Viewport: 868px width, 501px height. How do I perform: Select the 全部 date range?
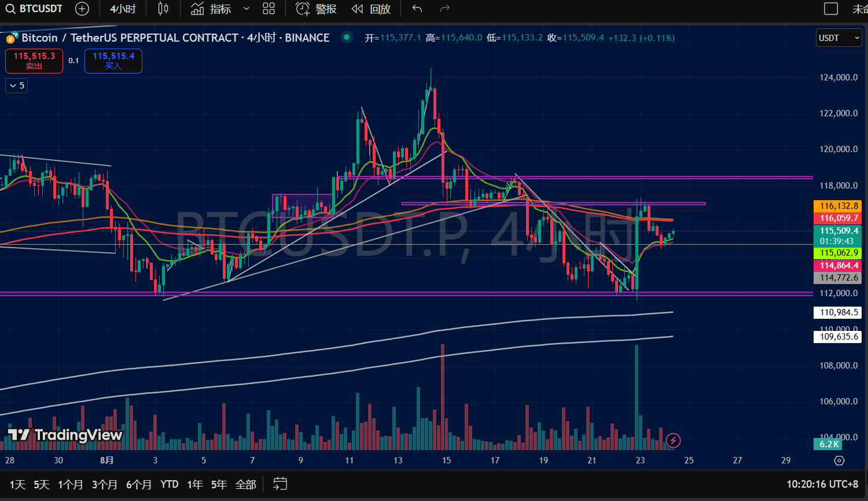click(245, 484)
